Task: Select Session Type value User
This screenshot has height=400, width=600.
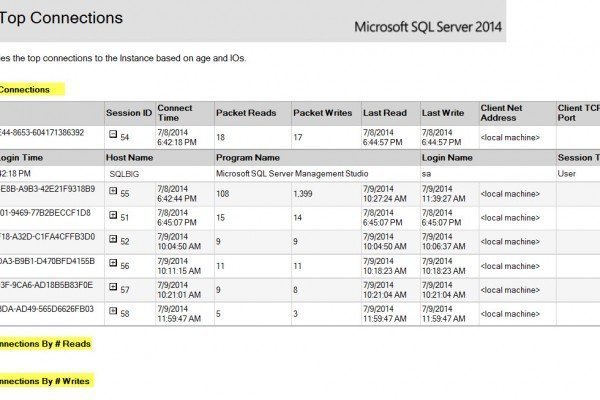Action: coord(566,174)
